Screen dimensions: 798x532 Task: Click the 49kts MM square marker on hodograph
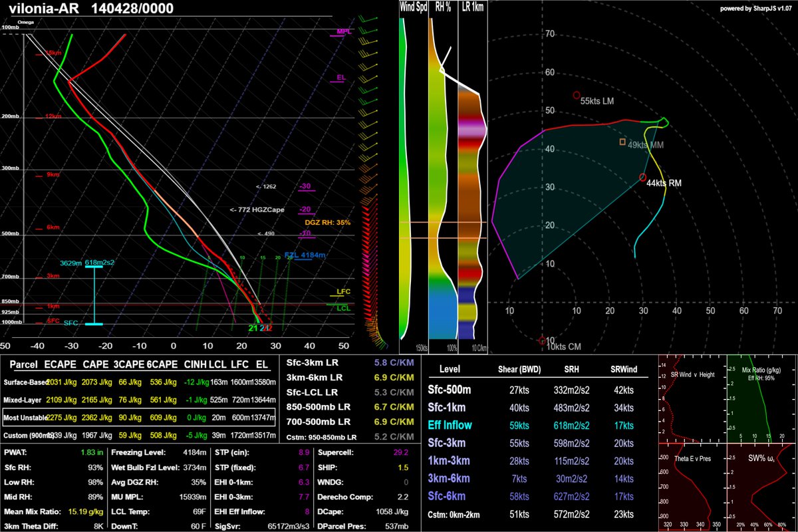tap(622, 142)
